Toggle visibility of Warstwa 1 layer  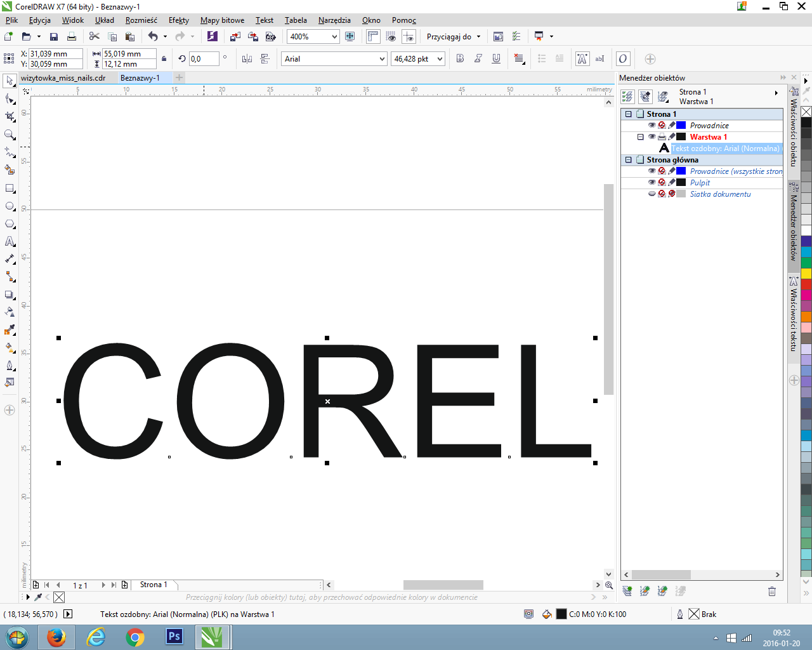(652, 137)
